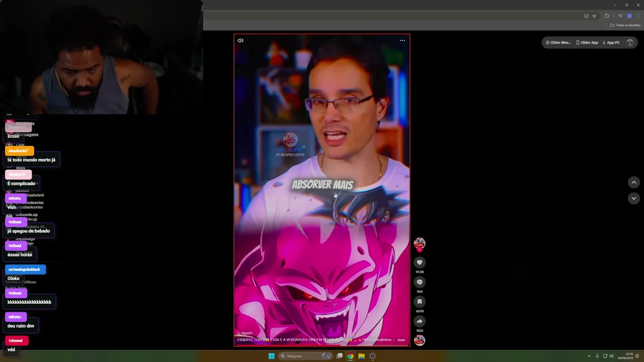Open the Chrome profile avatar
The image size is (644, 362).
click(x=629, y=16)
